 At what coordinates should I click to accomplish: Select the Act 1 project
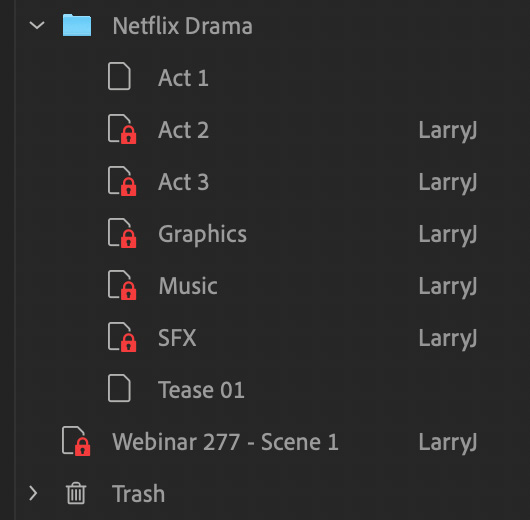[183, 78]
